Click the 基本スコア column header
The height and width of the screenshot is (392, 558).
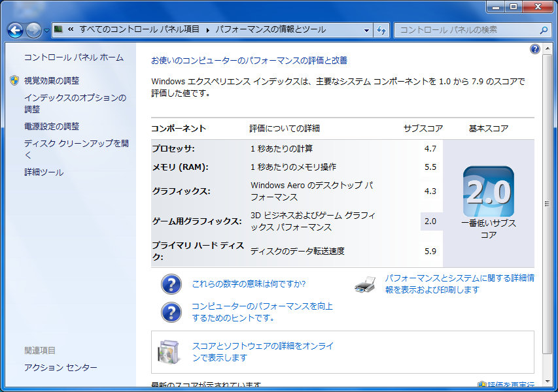click(489, 128)
